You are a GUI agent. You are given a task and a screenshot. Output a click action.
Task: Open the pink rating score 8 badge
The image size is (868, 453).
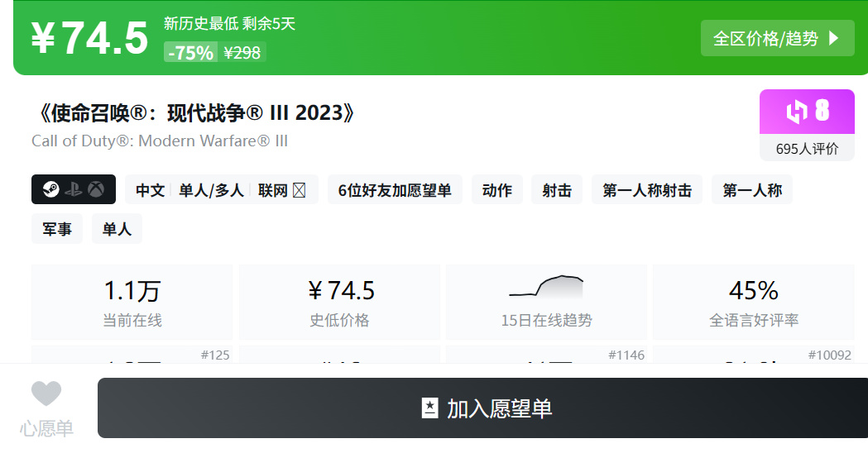(x=807, y=111)
